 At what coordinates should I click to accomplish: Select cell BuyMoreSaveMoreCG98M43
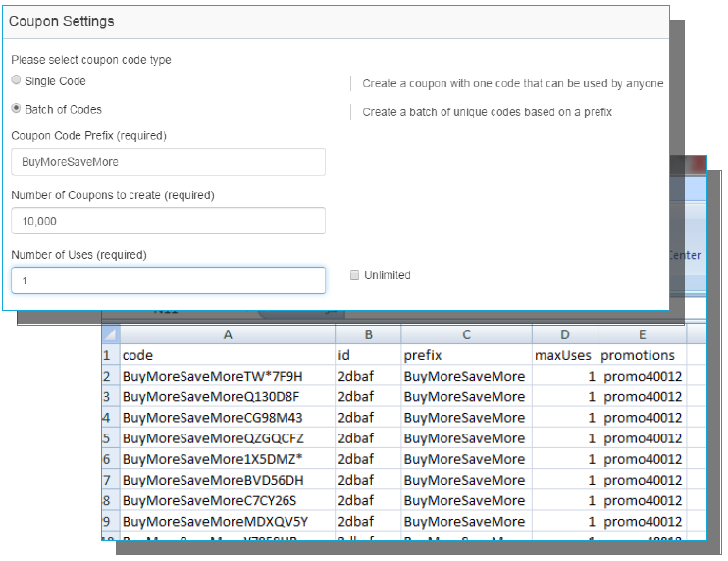(x=228, y=417)
